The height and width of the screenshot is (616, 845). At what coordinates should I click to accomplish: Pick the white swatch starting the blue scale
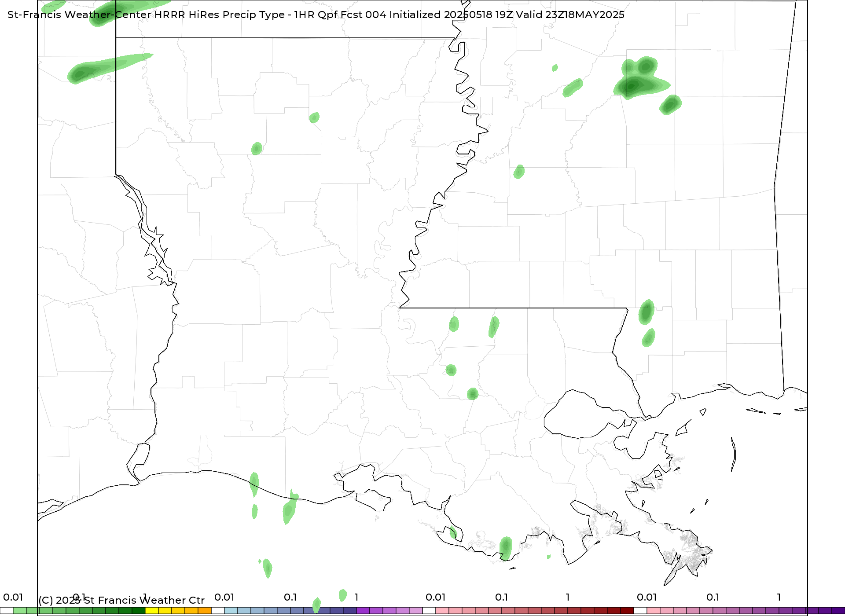click(x=218, y=611)
